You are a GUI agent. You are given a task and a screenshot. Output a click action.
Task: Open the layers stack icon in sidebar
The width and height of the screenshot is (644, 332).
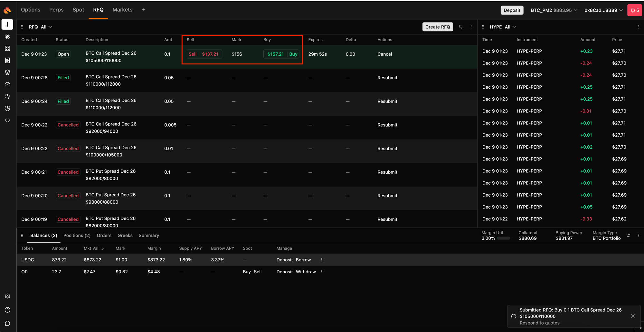(7, 72)
